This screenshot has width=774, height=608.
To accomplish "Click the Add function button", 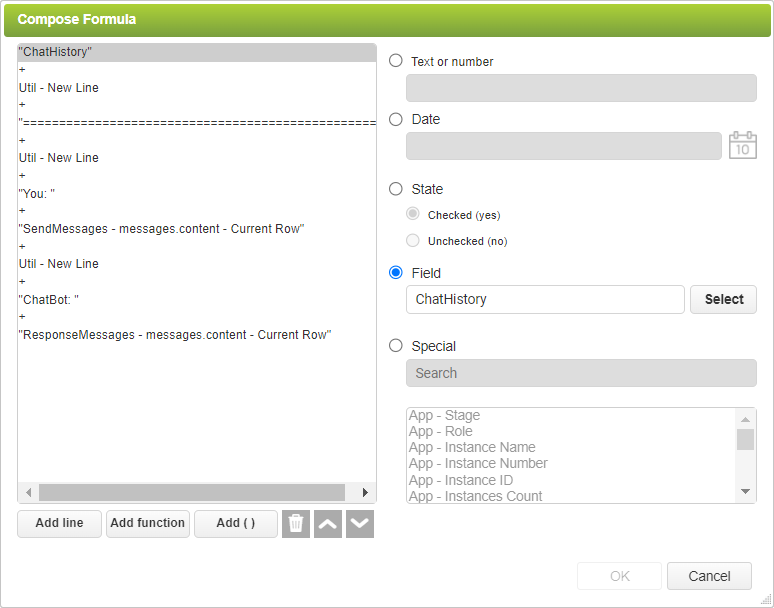I will click(x=148, y=523).
